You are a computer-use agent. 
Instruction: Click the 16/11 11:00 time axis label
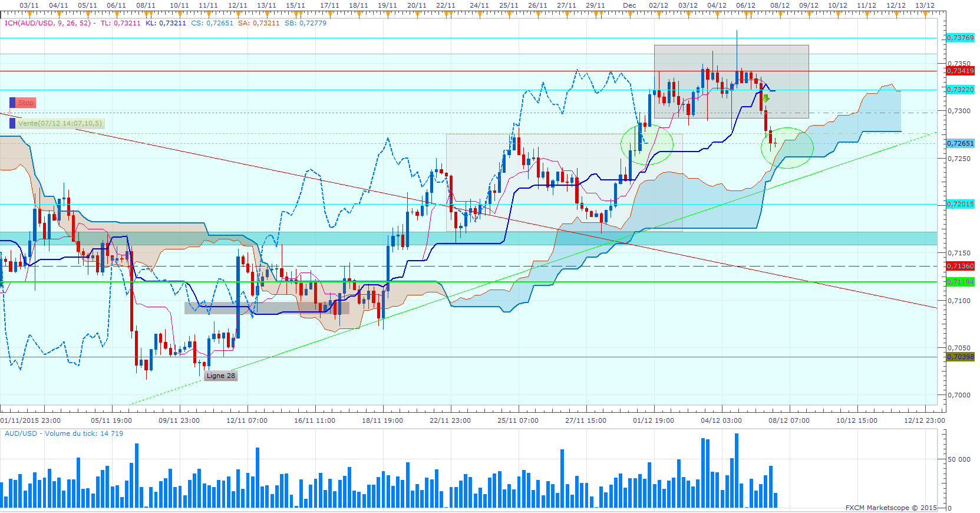[x=315, y=420]
